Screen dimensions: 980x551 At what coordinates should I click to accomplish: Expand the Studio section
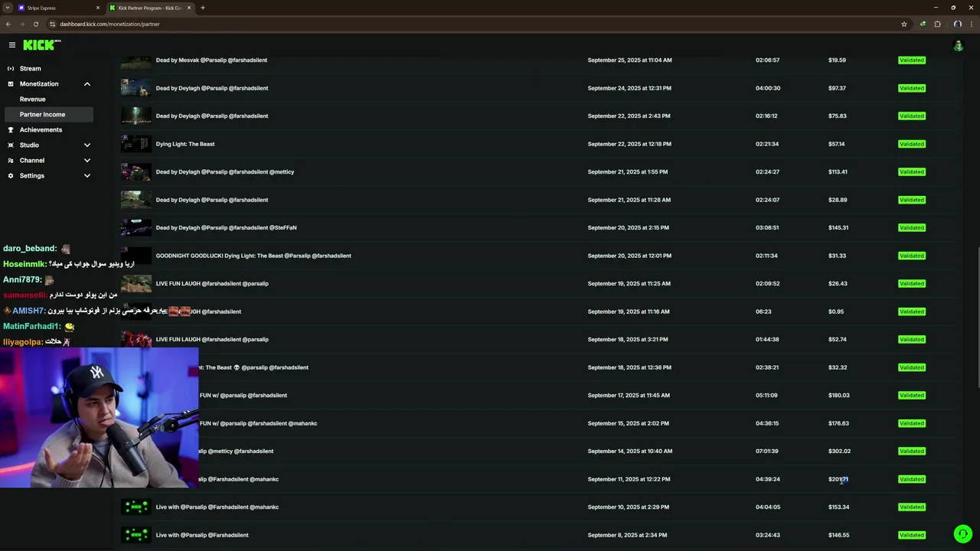[87, 145]
